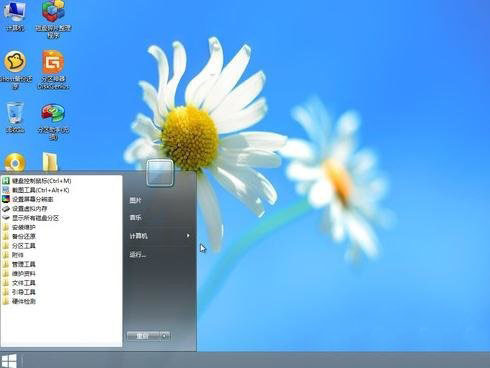
Task: Click the user account picture in the Start menu
Action: click(160, 173)
